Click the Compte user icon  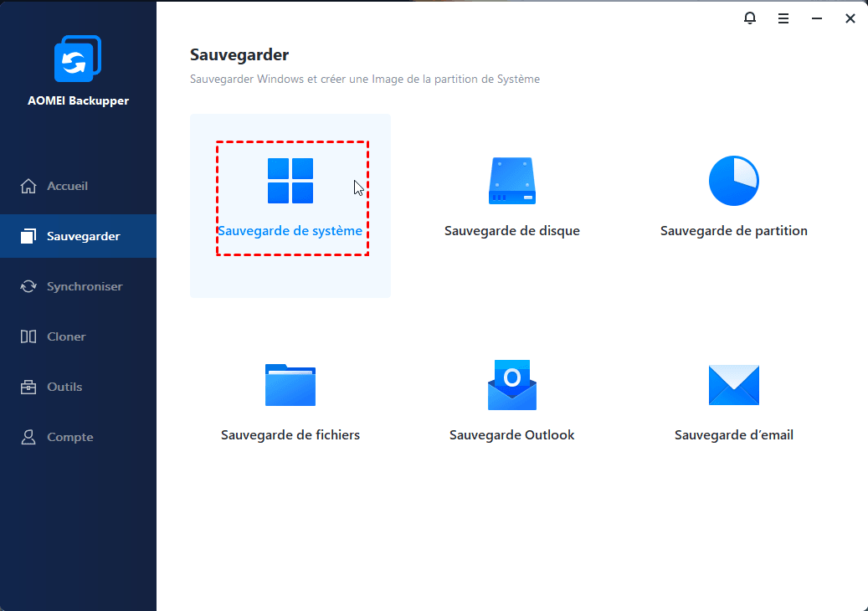point(28,437)
